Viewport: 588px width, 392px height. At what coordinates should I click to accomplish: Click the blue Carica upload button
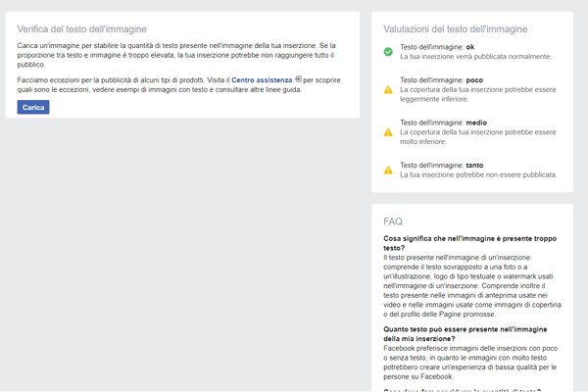[x=33, y=107]
